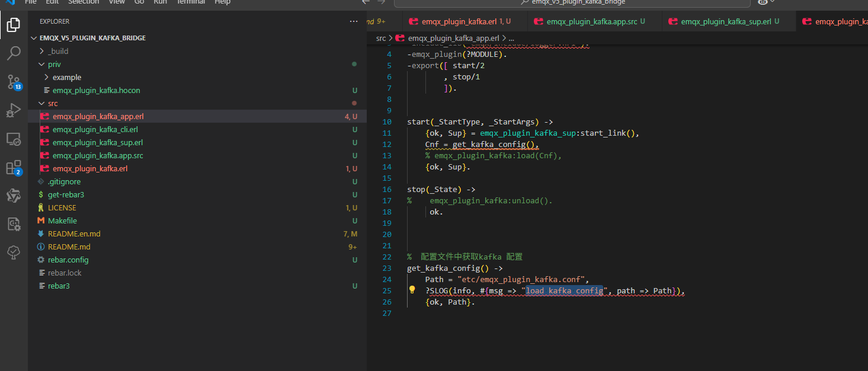Click the LICENSE key icon in explorer
The image size is (868, 371).
(40, 207)
